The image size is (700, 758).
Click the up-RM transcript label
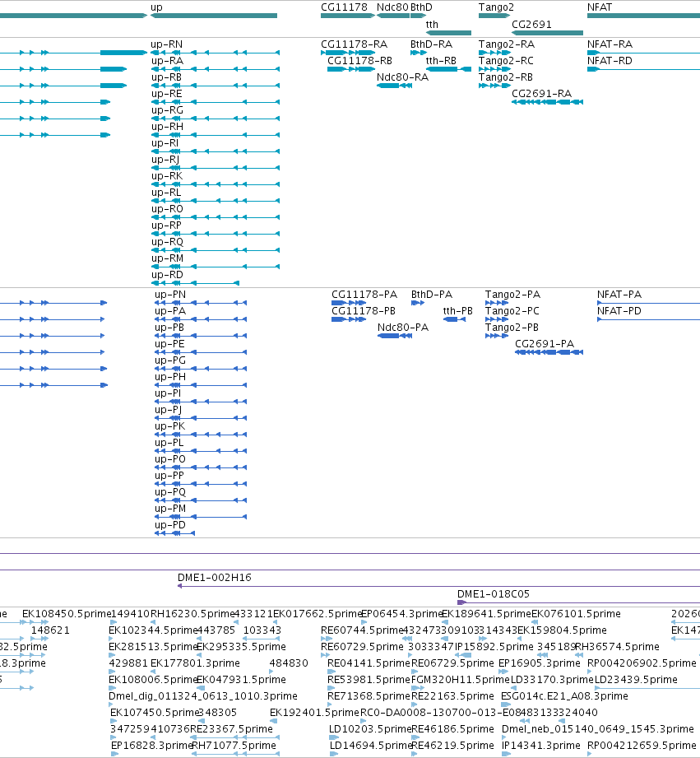167,258
